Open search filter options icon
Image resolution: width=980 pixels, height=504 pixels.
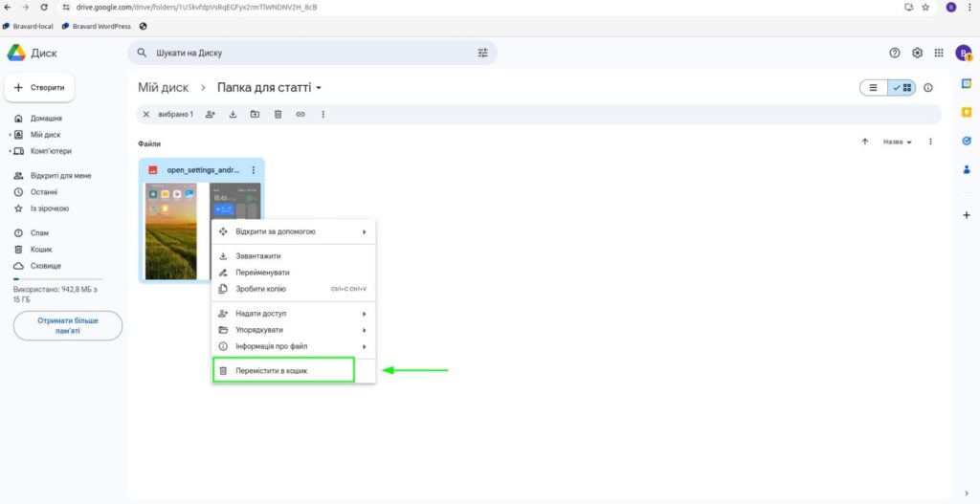(482, 54)
